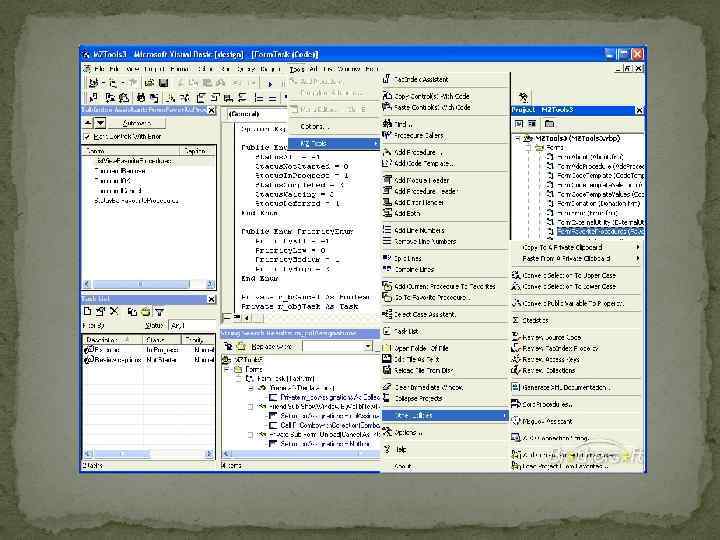Viewport: 720px width, 540px height.
Task: Click the Autosave button
Action: pyautogui.click(x=137, y=123)
